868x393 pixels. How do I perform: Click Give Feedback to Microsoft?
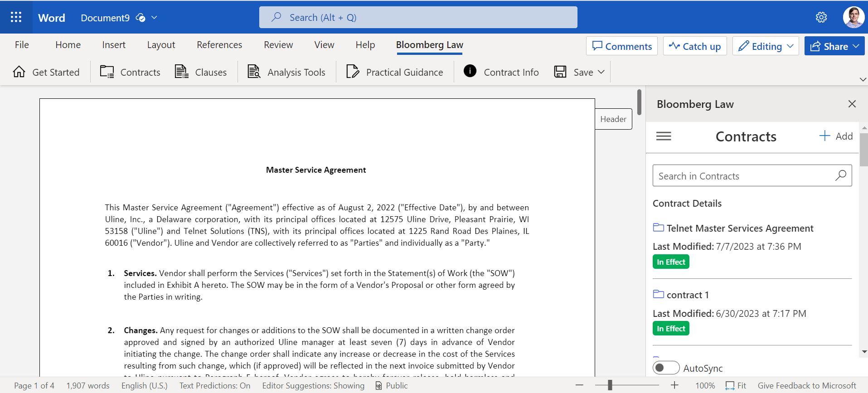[807, 385]
